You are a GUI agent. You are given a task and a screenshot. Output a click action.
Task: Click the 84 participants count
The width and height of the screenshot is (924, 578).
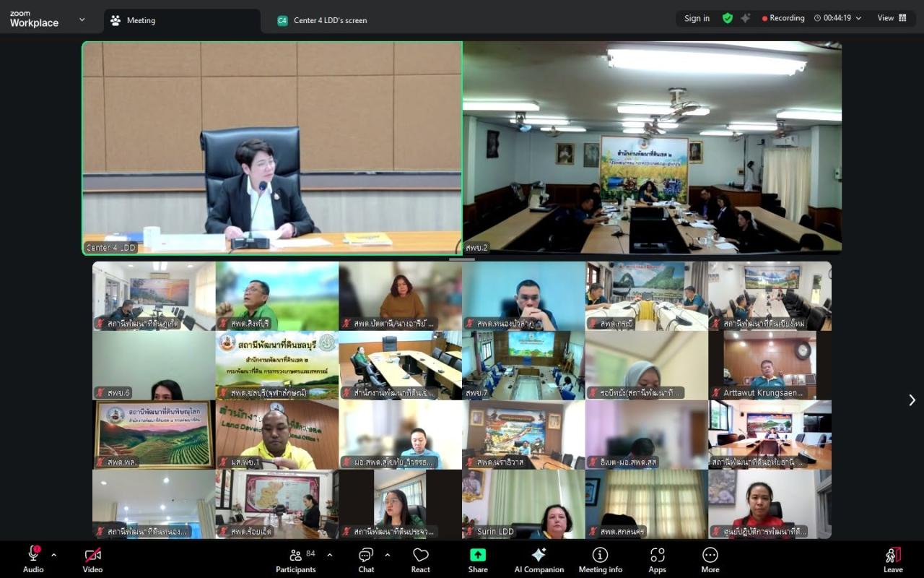click(x=310, y=553)
